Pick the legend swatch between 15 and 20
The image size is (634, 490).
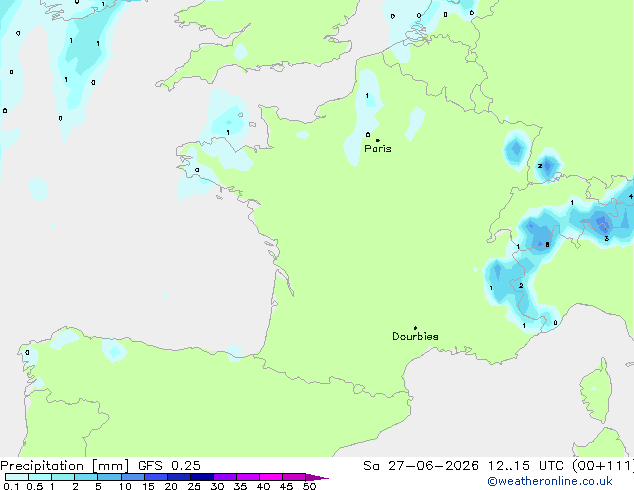pos(156,477)
